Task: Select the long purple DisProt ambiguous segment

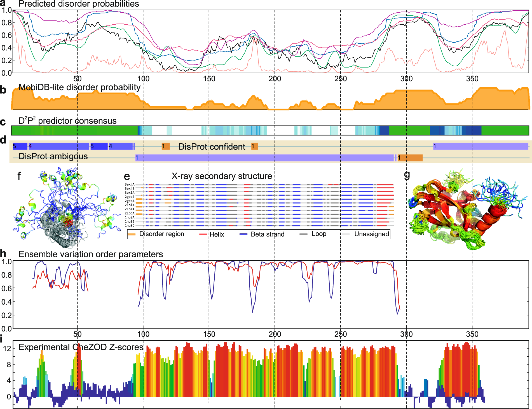Action: 264,158
